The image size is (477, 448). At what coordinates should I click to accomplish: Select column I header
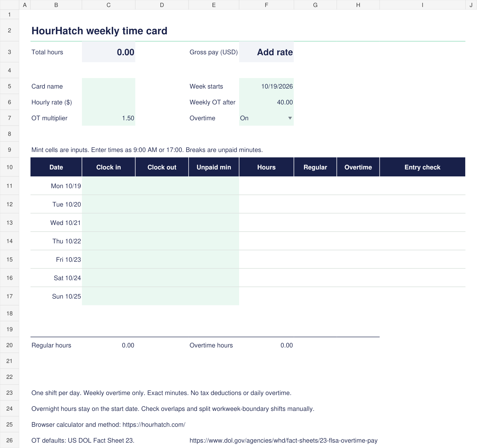point(422,5)
